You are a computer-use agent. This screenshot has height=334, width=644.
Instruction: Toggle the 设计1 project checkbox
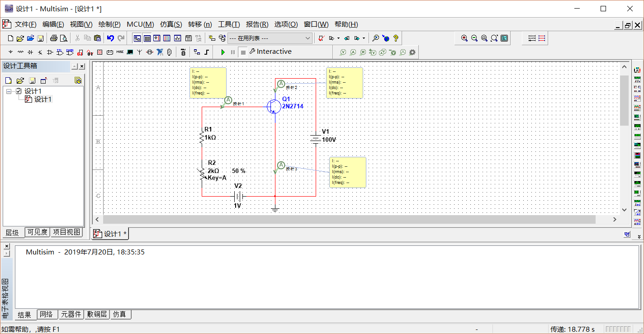pos(19,91)
